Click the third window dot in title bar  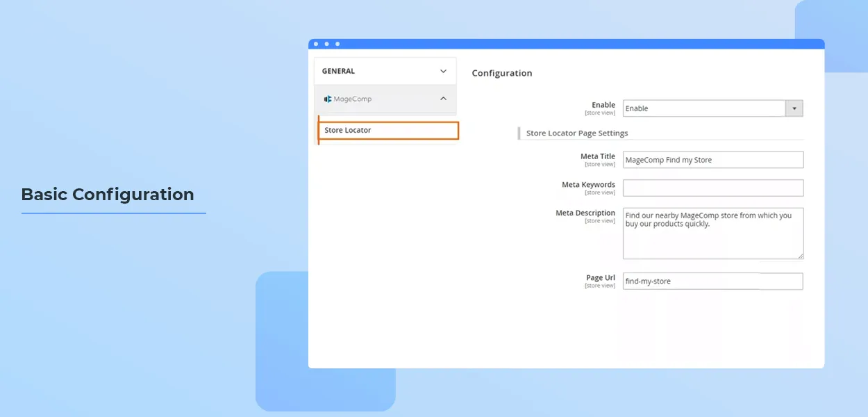click(x=337, y=44)
